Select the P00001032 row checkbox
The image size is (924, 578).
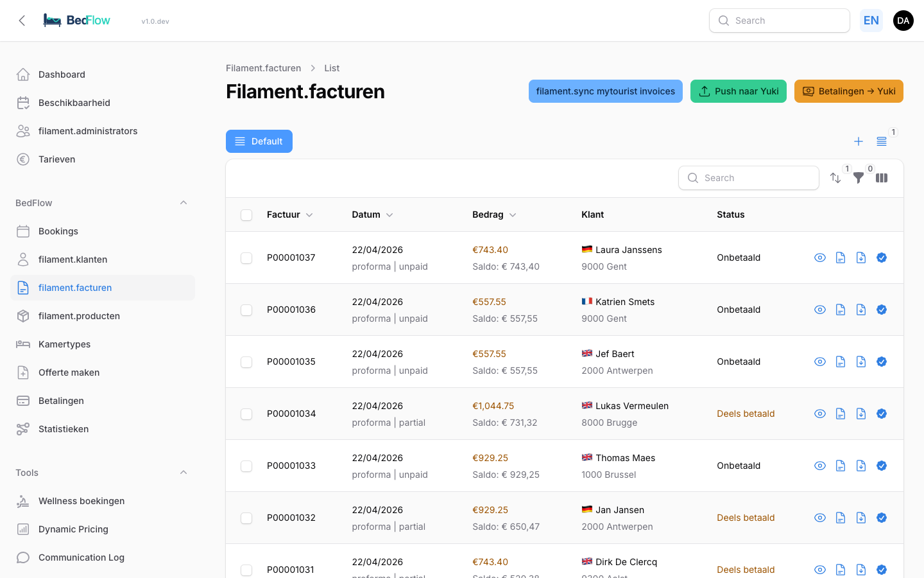click(x=246, y=518)
